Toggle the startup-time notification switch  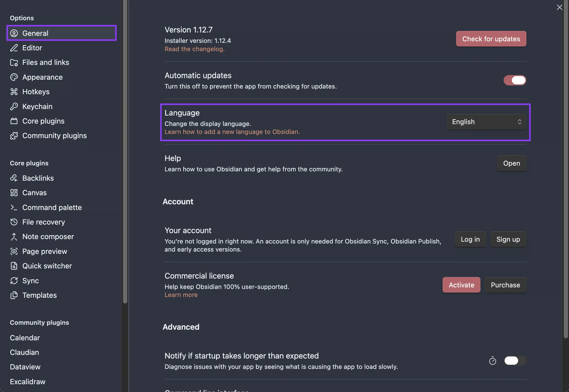click(x=515, y=361)
